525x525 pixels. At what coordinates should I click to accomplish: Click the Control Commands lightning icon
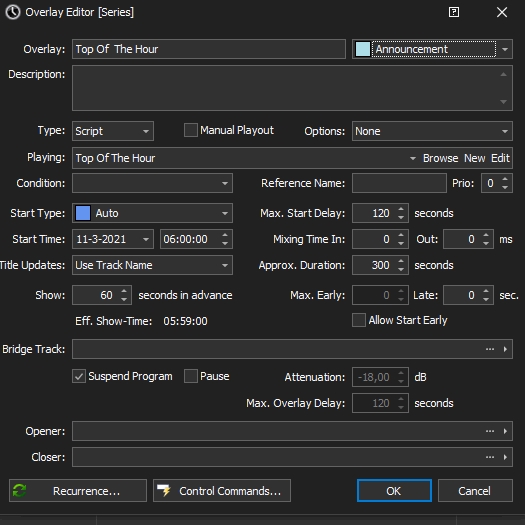point(164,491)
